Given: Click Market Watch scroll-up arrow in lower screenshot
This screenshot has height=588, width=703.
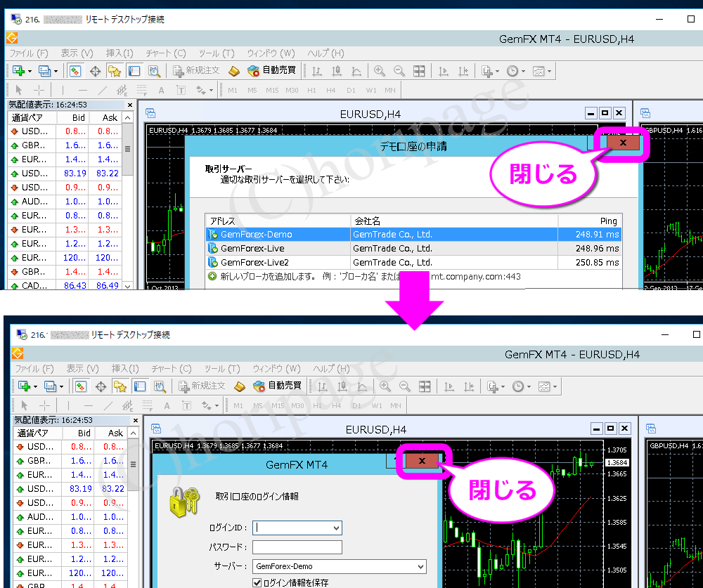Looking at the screenshot, I should pyautogui.click(x=133, y=433).
